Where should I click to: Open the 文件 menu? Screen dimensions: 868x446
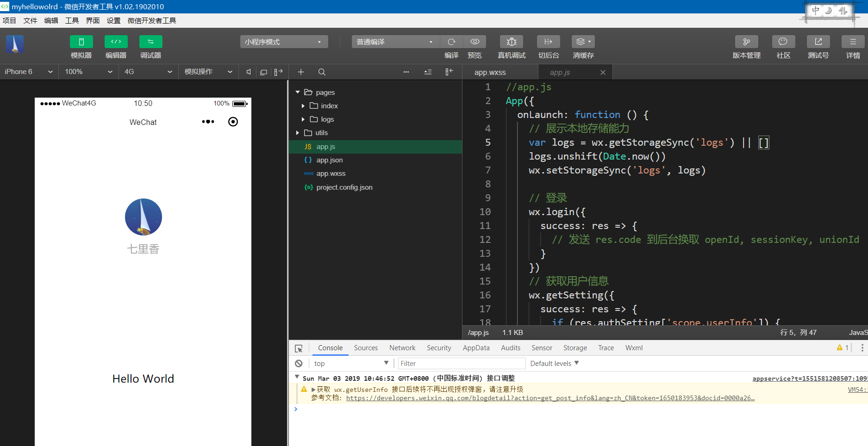tap(30, 20)
